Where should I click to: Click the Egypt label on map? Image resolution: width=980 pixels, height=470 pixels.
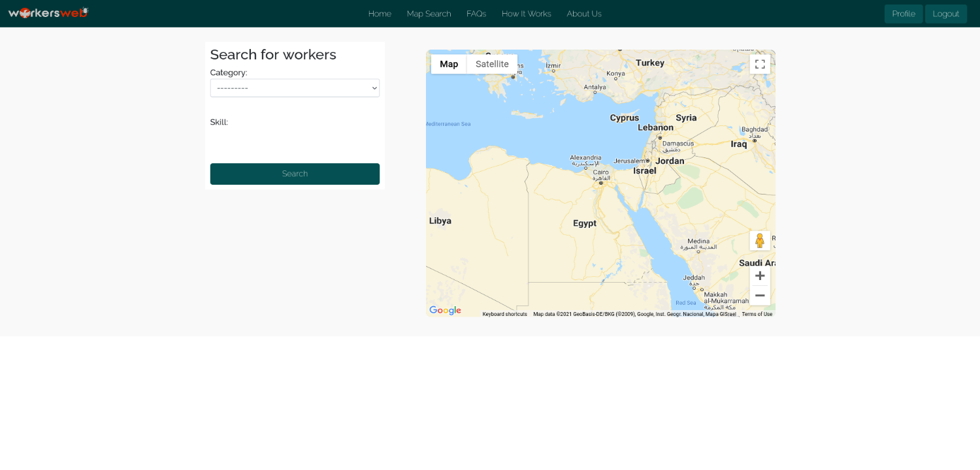coord(585,223)
